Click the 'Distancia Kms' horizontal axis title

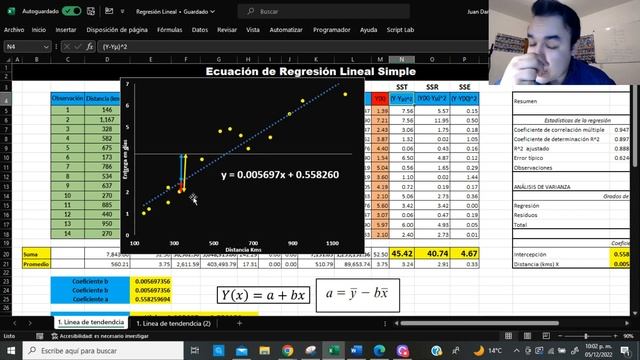point(243,250)
